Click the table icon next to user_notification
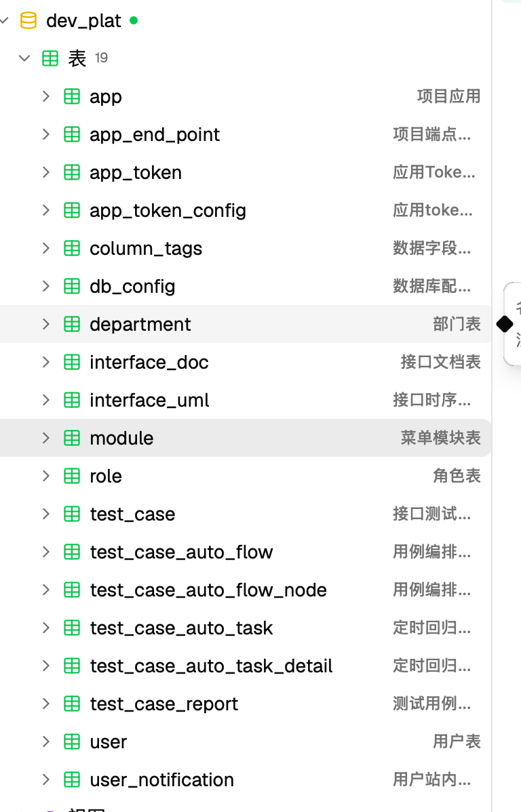 [71, 779]
